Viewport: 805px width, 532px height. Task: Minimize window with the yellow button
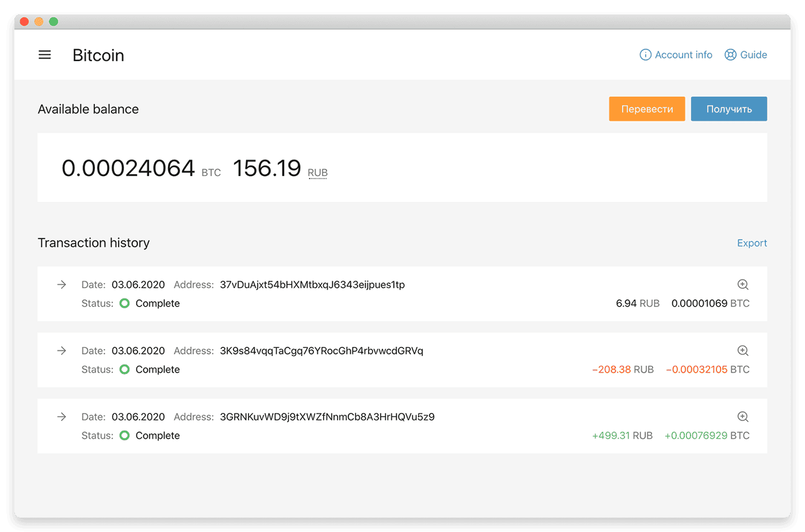coord(39,22)
